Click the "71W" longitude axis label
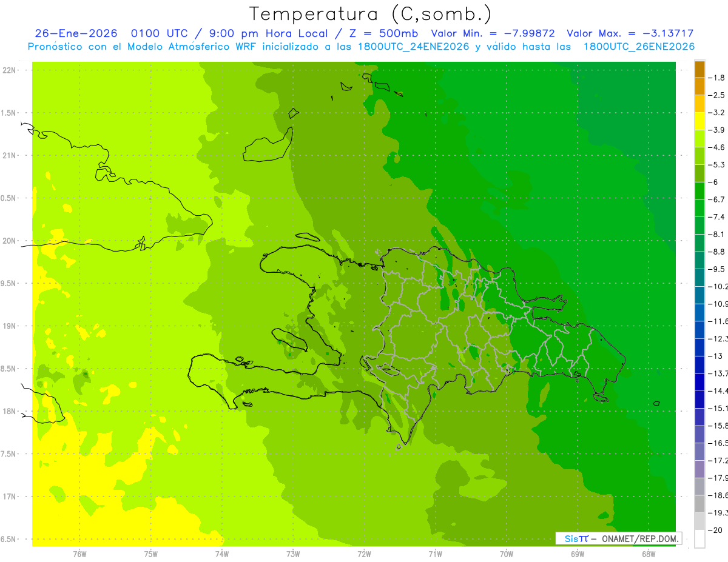 435,554
